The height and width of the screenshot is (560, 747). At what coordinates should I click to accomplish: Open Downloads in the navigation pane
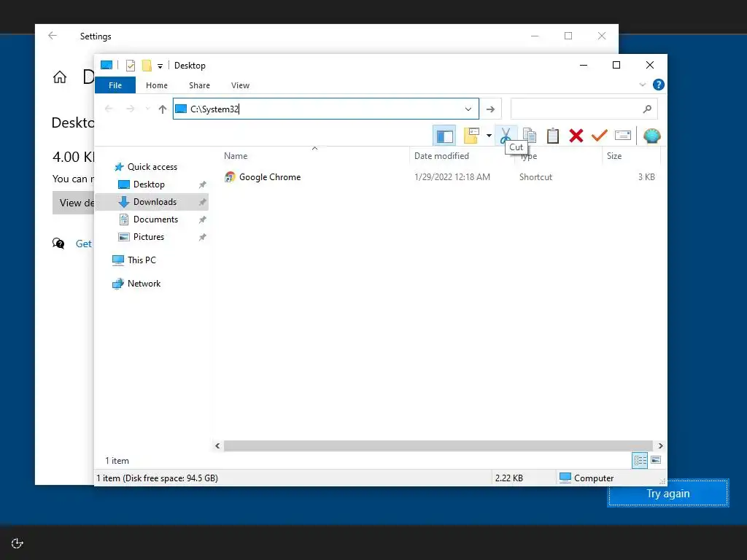click(155, 202)
